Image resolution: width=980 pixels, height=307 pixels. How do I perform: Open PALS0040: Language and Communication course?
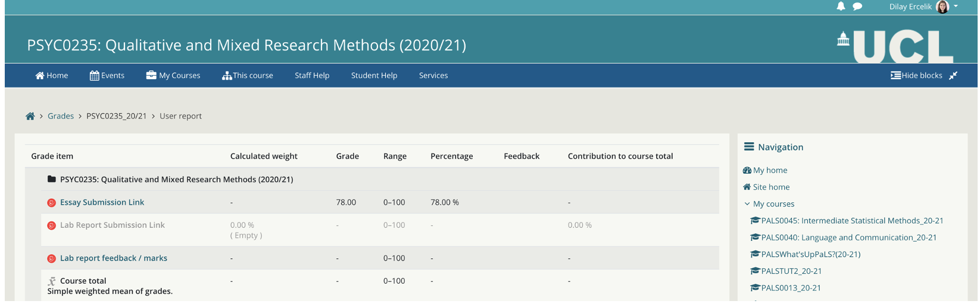click(848, 237)
